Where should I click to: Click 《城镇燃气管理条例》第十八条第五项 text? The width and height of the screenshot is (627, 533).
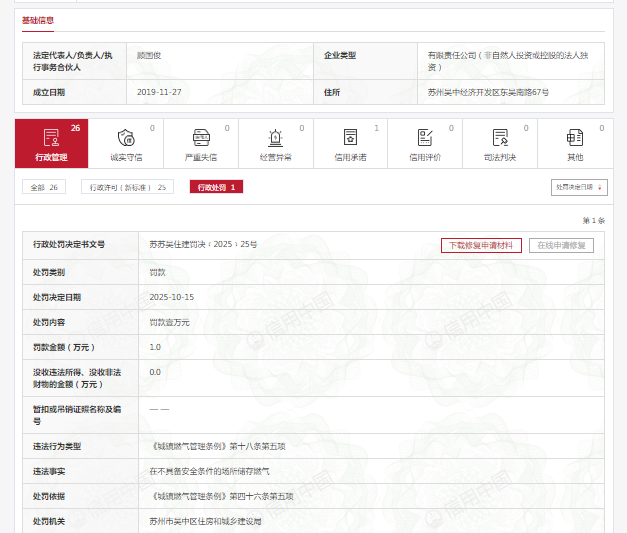(220, 446)
